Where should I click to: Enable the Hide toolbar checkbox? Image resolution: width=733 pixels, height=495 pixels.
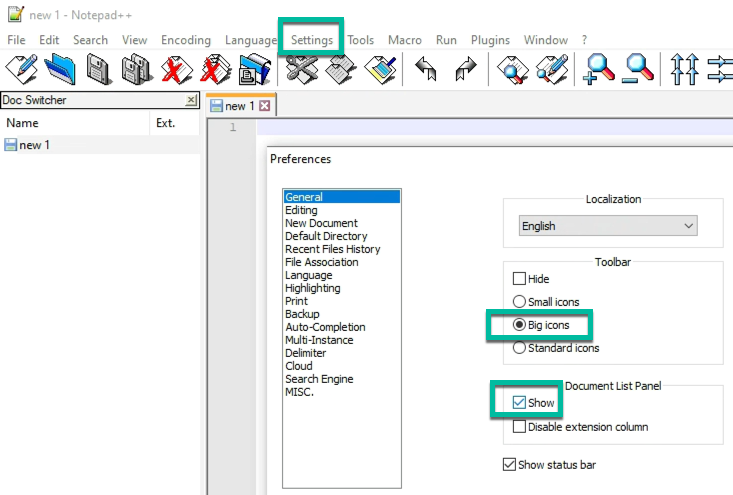[x=519, y=279]
